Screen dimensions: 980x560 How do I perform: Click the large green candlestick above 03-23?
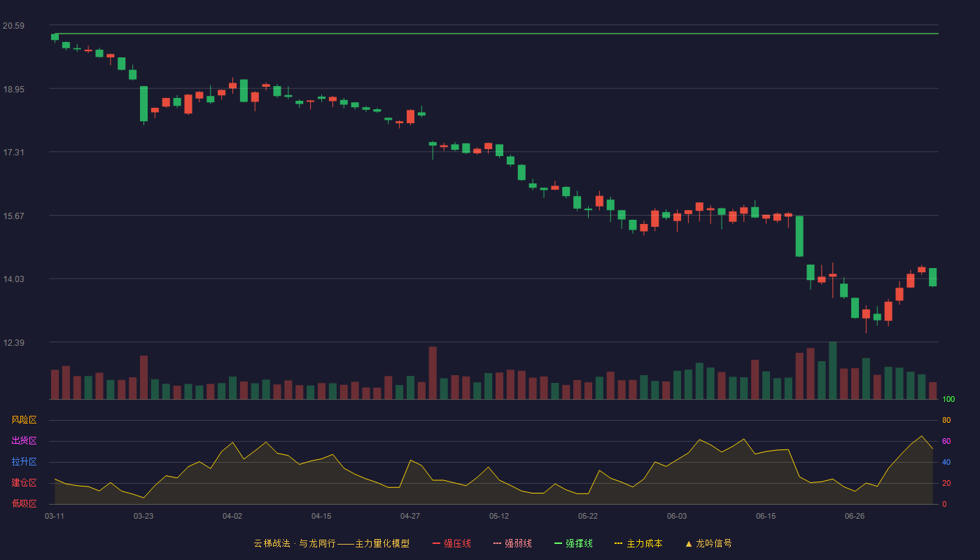pos(143,104)
